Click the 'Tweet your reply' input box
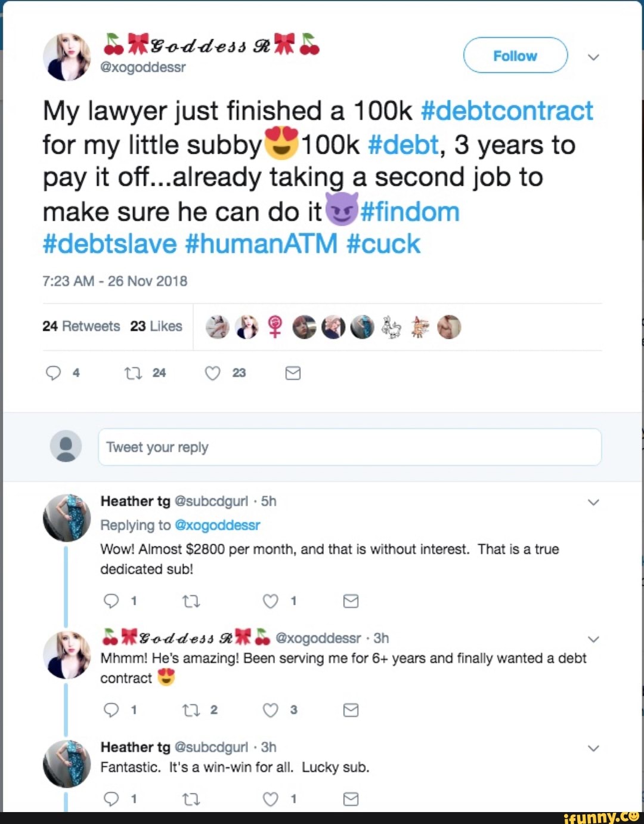The width and height of the screenshot is (644, 824). click(349, 447)
